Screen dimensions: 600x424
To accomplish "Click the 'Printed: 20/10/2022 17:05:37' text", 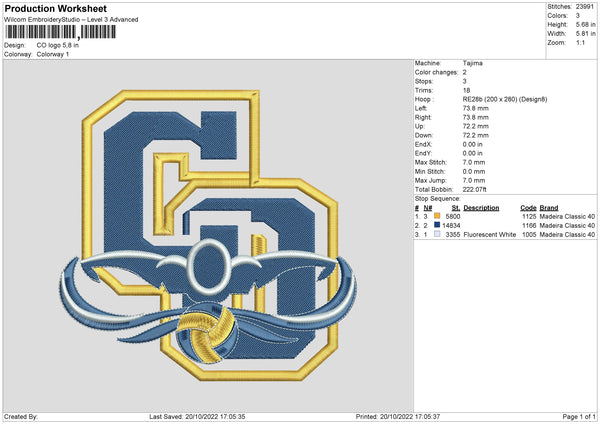I will (398, 416).
